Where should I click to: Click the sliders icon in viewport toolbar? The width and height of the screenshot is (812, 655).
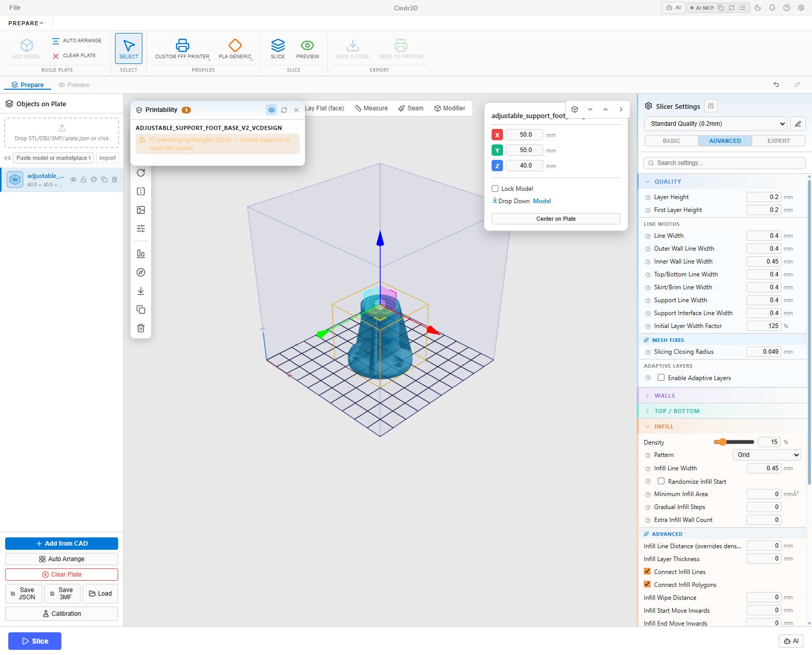click(141, 228)
